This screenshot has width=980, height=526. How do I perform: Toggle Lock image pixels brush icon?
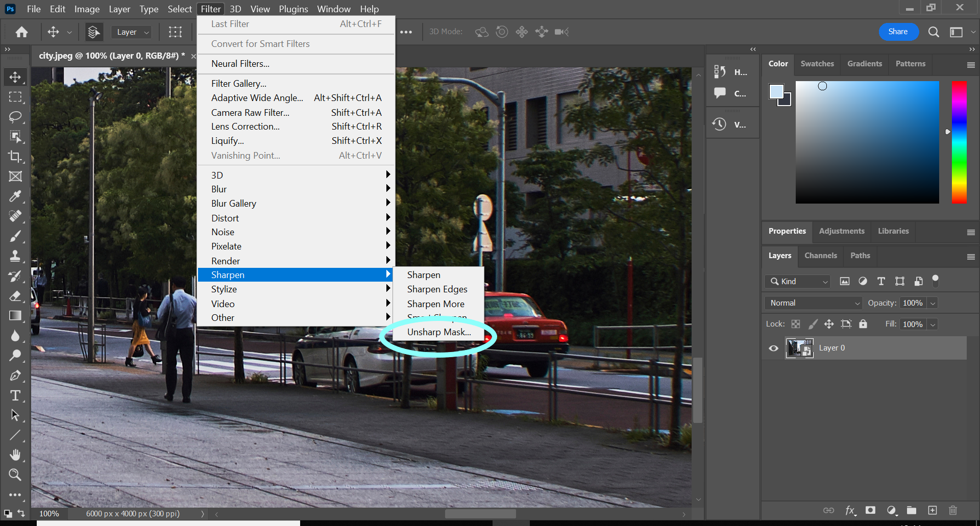pos(813,324)
